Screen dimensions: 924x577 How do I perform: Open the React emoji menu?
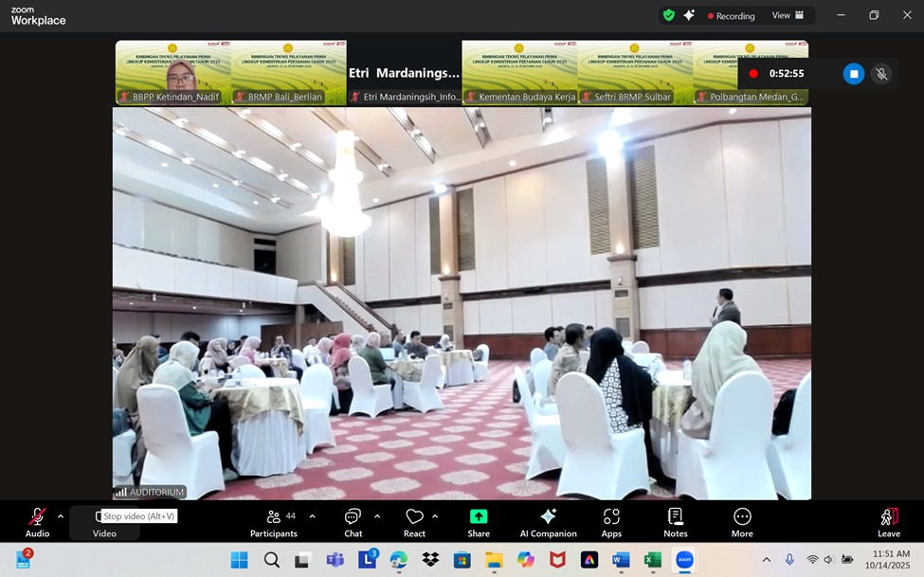(x=414, y=521)
